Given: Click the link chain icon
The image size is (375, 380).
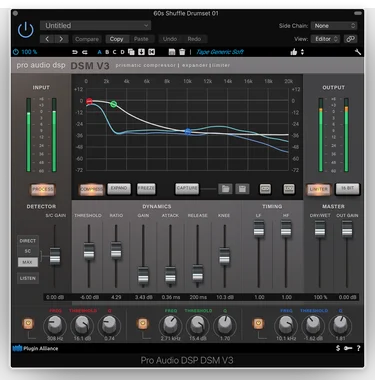Looking at the screenshot, I should (350, 39).
